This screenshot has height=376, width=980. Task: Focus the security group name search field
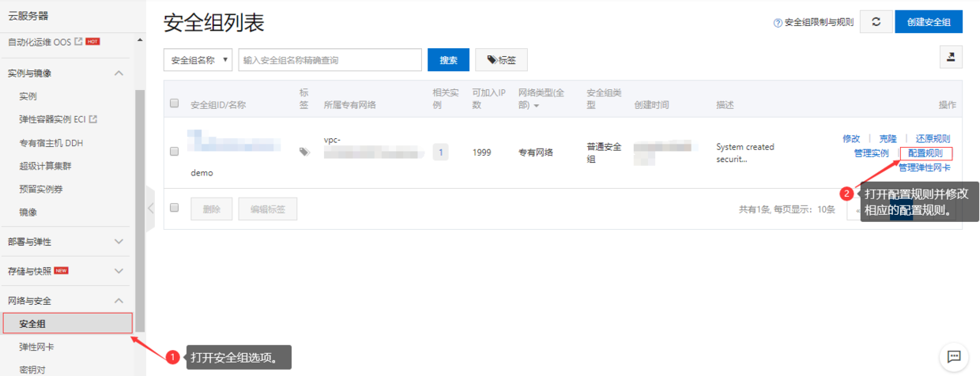pyautogui.click(x=330, y=60)
